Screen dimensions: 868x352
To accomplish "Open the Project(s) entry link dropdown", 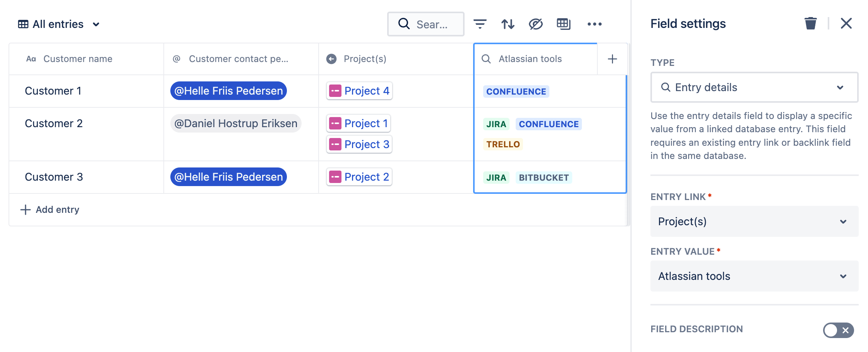I will 754,221.
